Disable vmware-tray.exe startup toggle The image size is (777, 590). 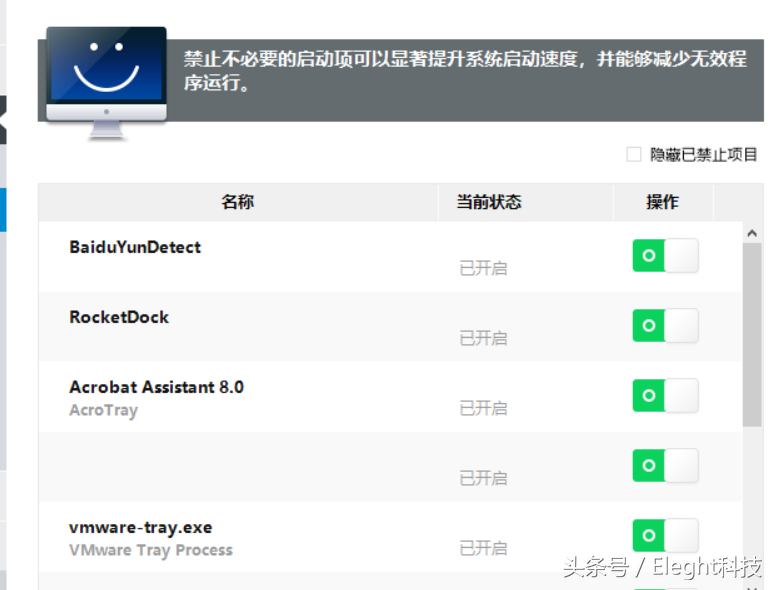tap(666, 535)
